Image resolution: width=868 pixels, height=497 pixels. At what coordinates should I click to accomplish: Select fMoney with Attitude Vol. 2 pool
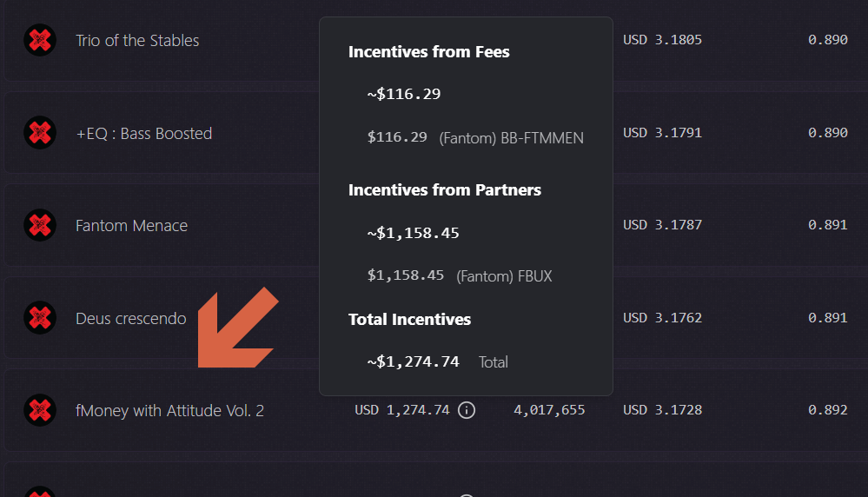(169, 411)
